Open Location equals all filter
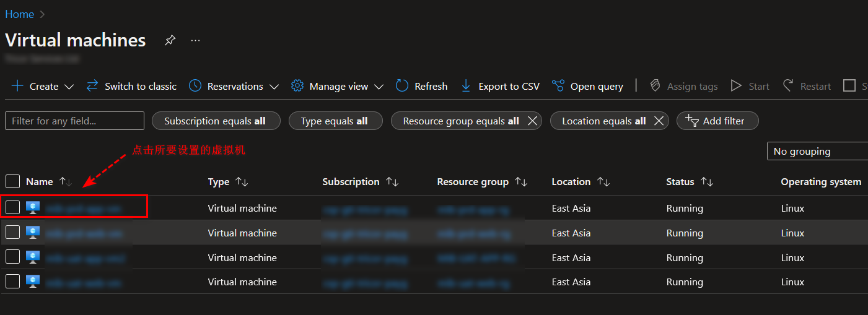 [604, 121]
